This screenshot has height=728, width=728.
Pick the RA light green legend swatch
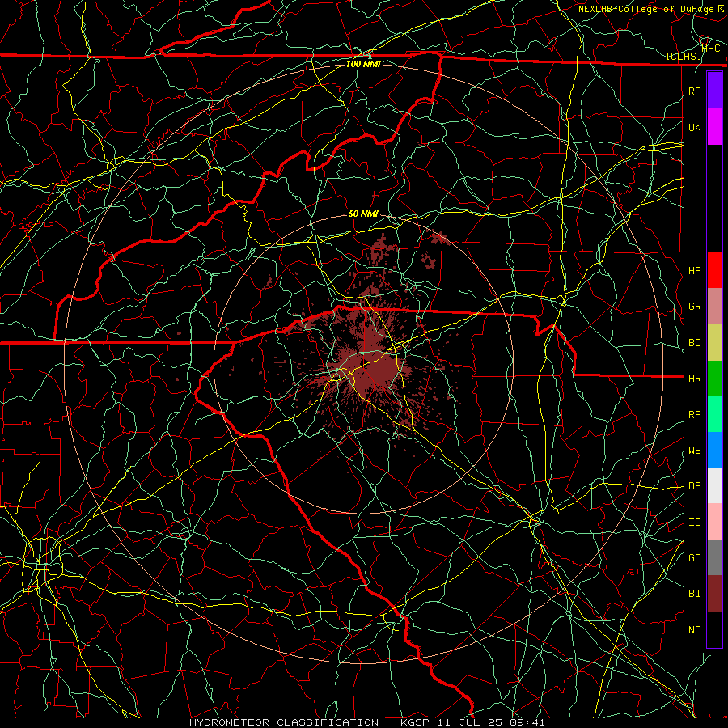(x=714, y=414)
